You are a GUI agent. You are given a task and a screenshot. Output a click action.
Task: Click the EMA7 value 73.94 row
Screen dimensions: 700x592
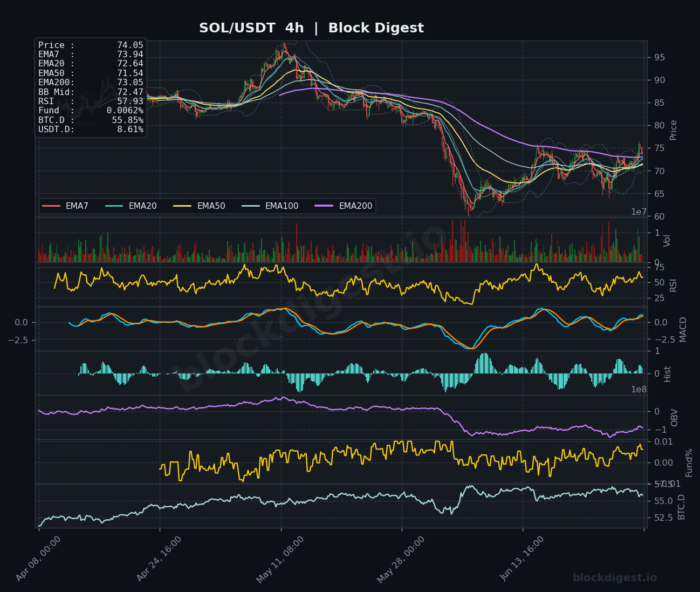[x=91, y=55]
